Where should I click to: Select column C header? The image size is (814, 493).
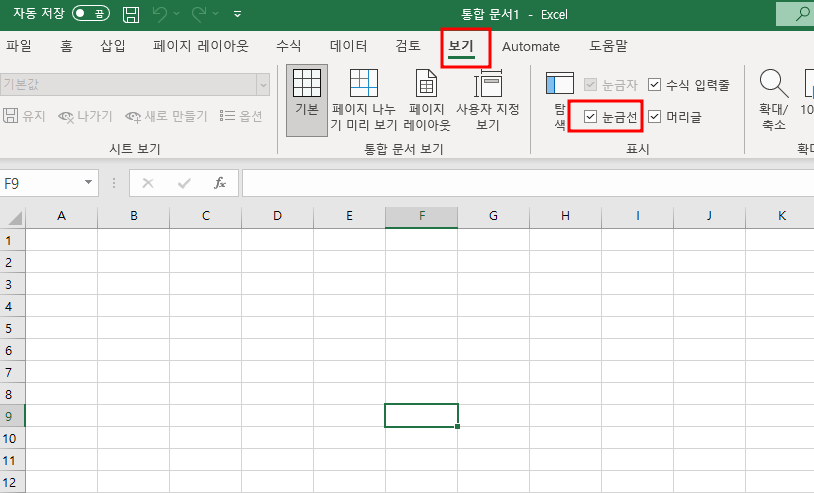(x=206, y=216)
